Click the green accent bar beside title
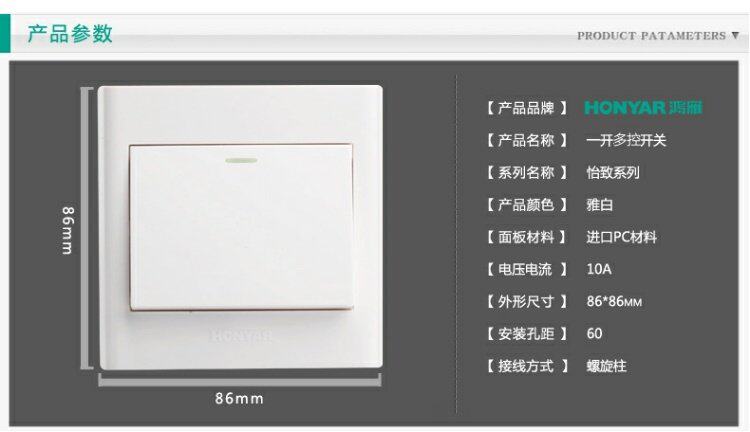This screenshot has height=432, width=750. point(5,33)
